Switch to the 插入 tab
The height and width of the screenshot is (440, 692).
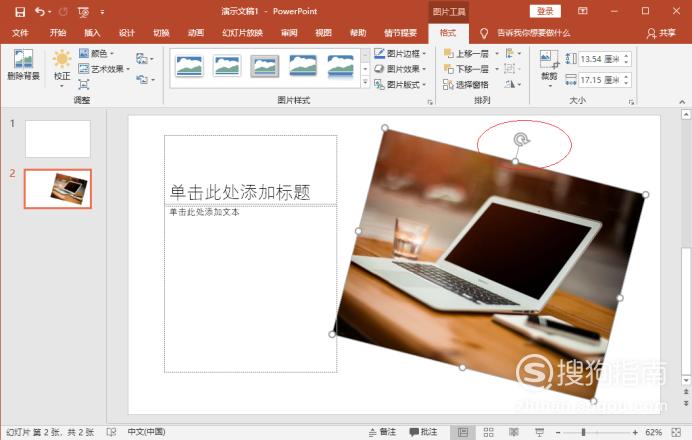click(x=92, y=33)
